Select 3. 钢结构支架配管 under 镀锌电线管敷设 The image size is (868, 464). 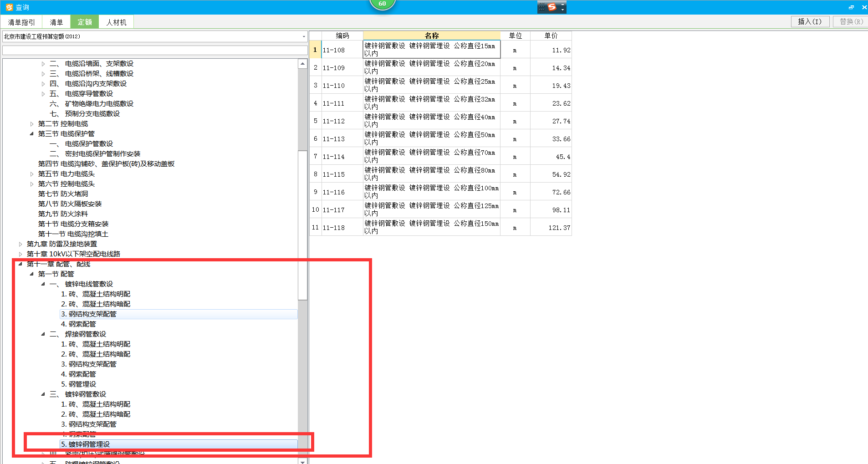(x=178, y=314)
